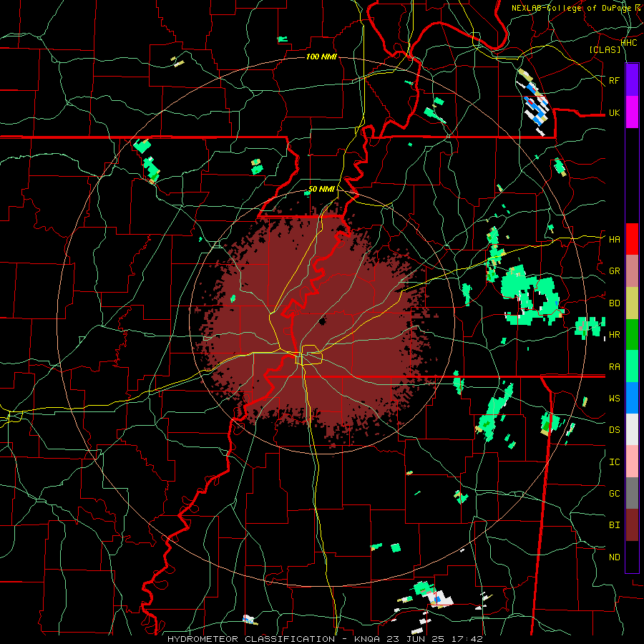Viewport: 644px width, 644px height.
Task: Click 'NEXLAB-College of DuPage' credit text
Action: pyautogui.click(x=572, y=8)
